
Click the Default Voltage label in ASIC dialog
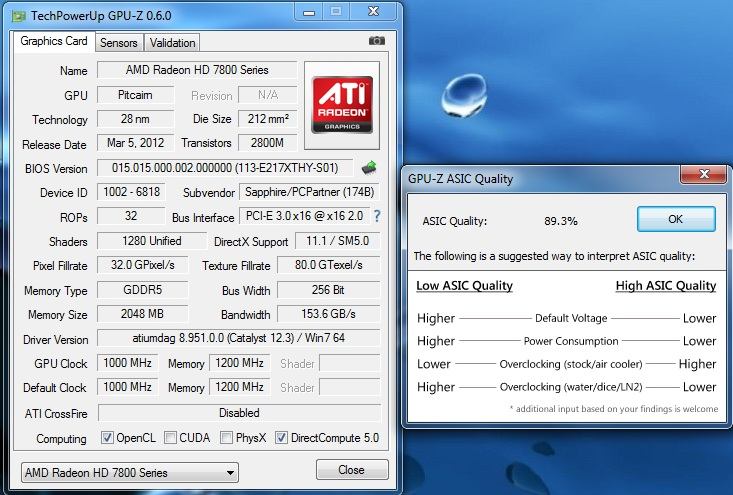(571, 318)
